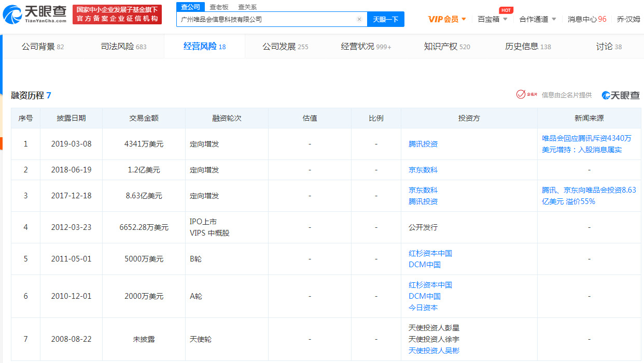
Task: Click the 投资方 column header
Action: 469,118
